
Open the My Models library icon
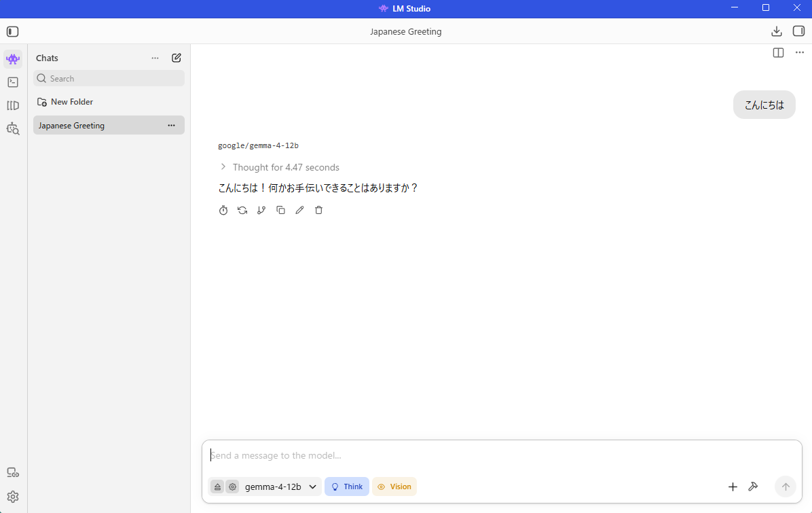click(x=13, y=106)
